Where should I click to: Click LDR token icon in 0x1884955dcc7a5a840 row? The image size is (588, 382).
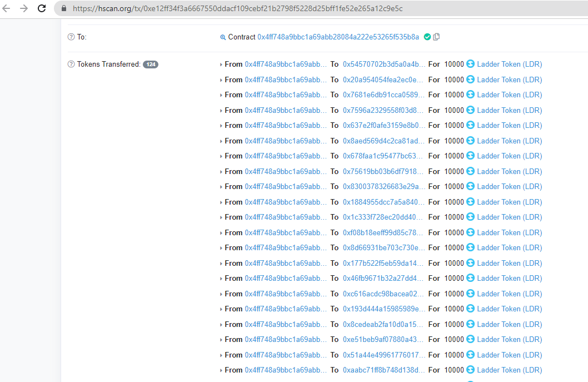pos(470,201)
